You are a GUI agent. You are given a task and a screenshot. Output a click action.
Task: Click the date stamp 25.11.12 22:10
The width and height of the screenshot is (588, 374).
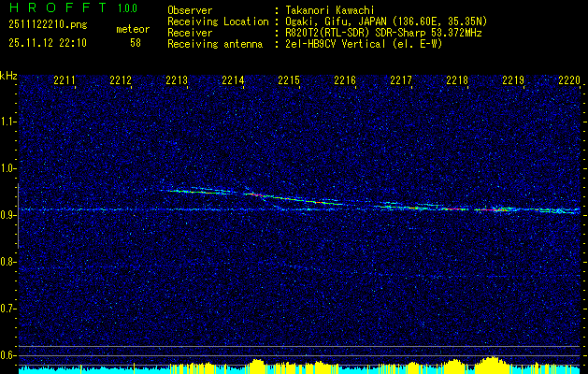[48, 43]
